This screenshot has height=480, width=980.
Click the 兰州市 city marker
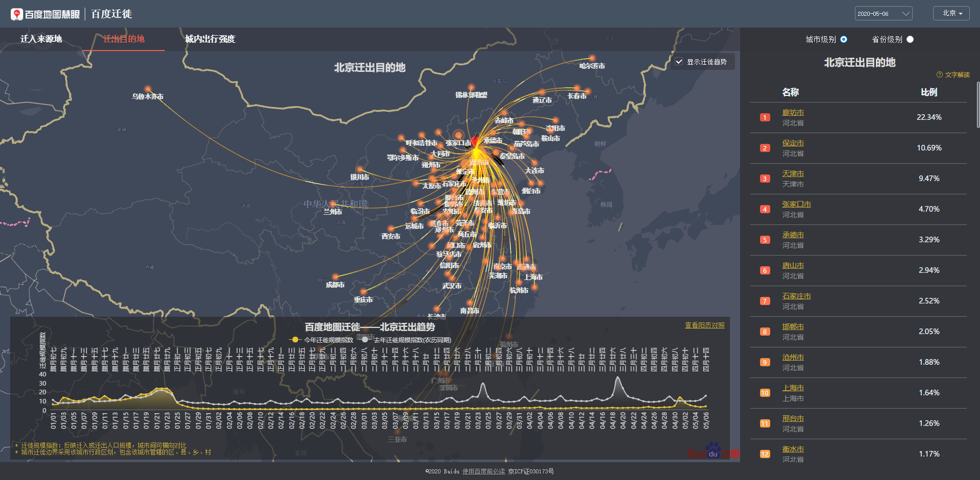point(333,204)
